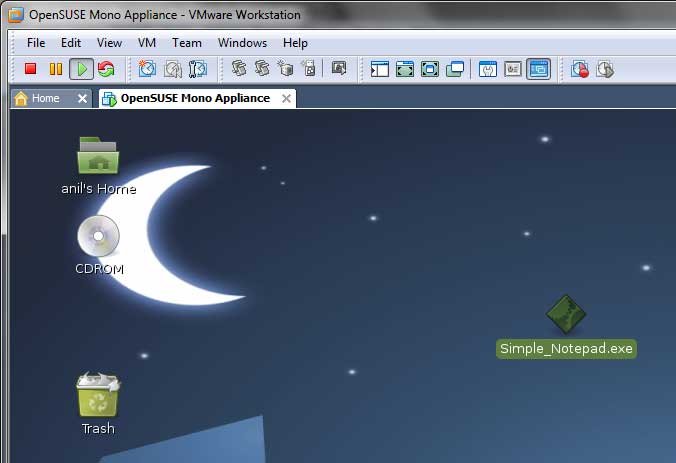
Task: Click the Reset virtual machine icon
Action: pos(105,69)
